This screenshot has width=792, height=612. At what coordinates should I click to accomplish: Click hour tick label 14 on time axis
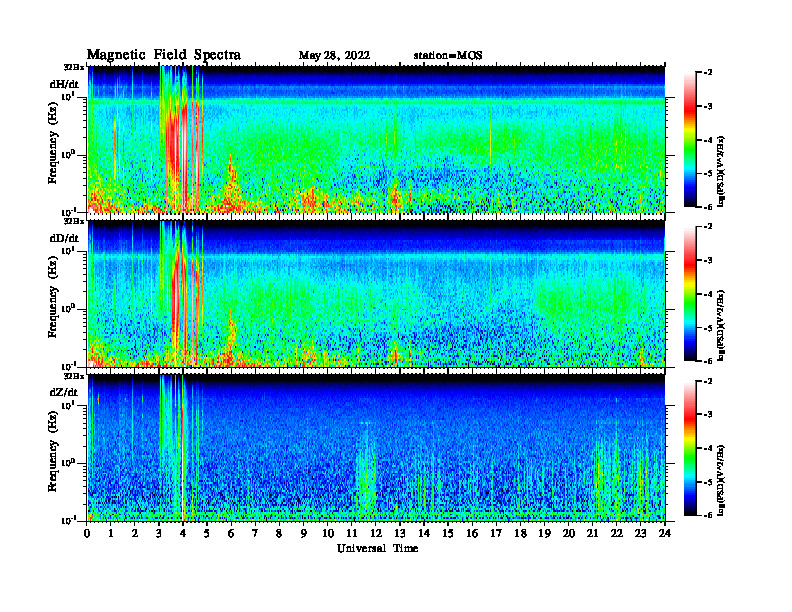click(424, 533)
